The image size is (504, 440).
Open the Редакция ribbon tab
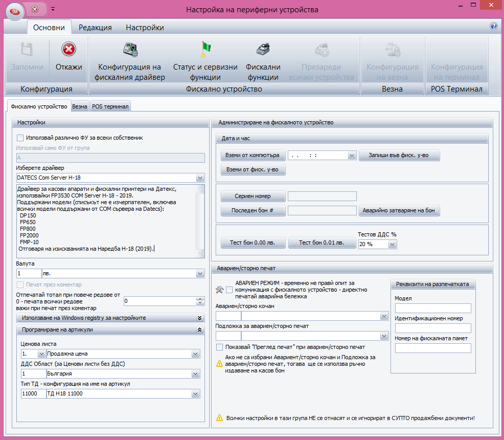point(95,28)
